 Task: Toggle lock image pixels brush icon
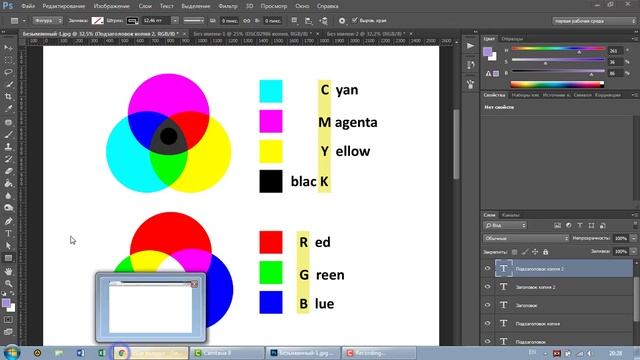point(524,252)
